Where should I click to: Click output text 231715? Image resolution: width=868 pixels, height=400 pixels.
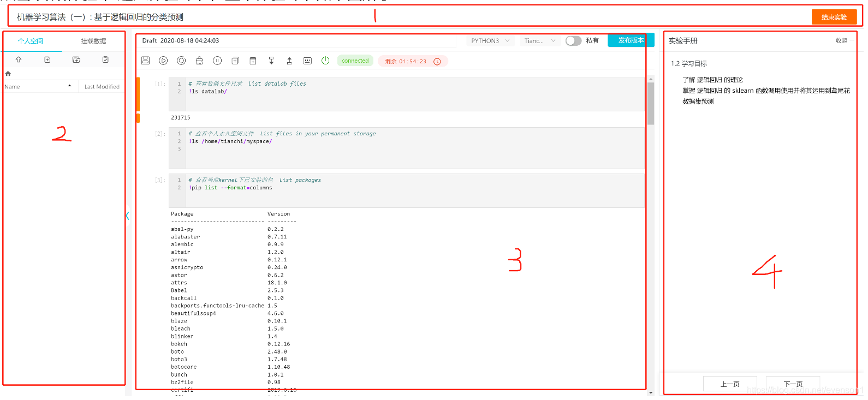(x=180, y=117)
